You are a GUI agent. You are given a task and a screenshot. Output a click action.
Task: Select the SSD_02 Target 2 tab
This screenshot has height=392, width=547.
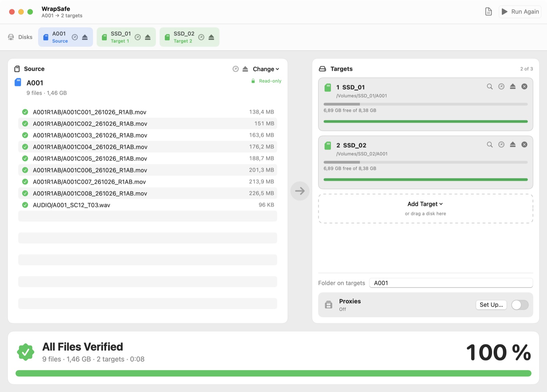pos(189,37)
